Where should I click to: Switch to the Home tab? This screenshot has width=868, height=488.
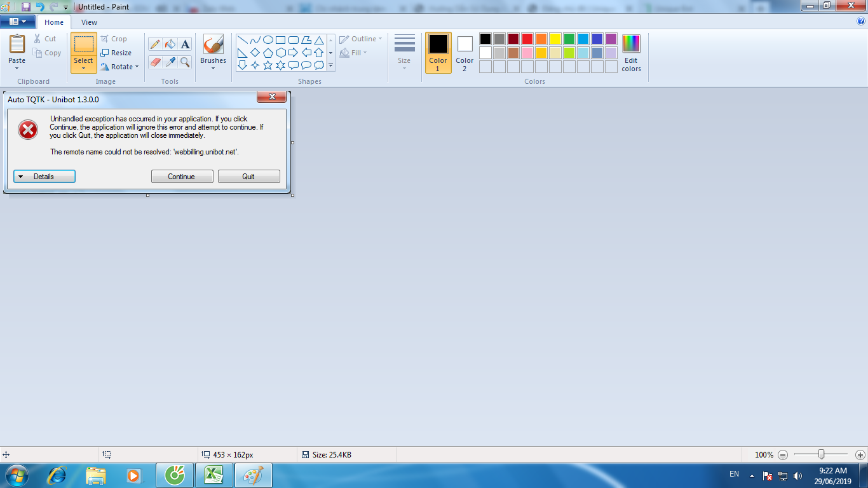click(x=54, y=22)
